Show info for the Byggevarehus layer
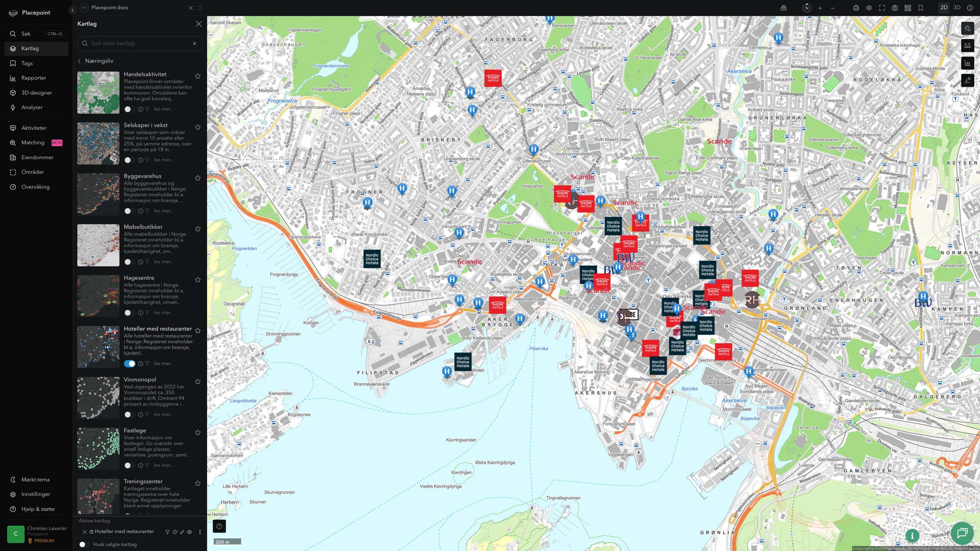Screen dimensions: 980x551 [140, 211]
